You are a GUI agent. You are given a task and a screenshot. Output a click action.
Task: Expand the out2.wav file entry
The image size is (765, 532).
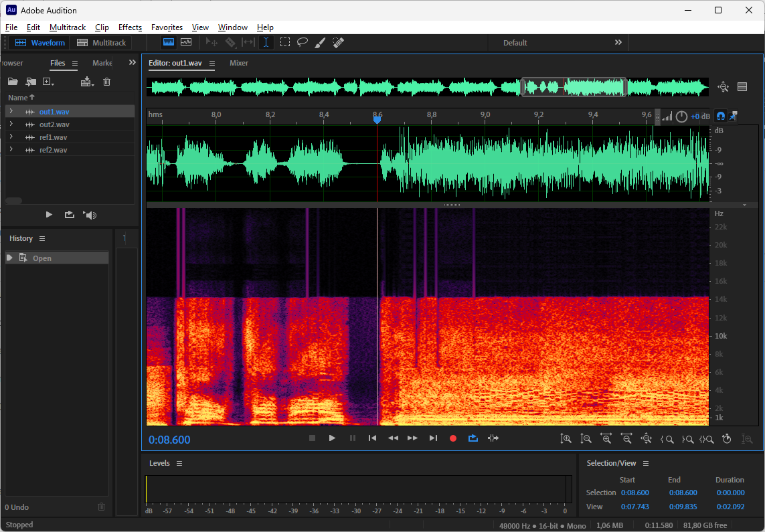11,124
